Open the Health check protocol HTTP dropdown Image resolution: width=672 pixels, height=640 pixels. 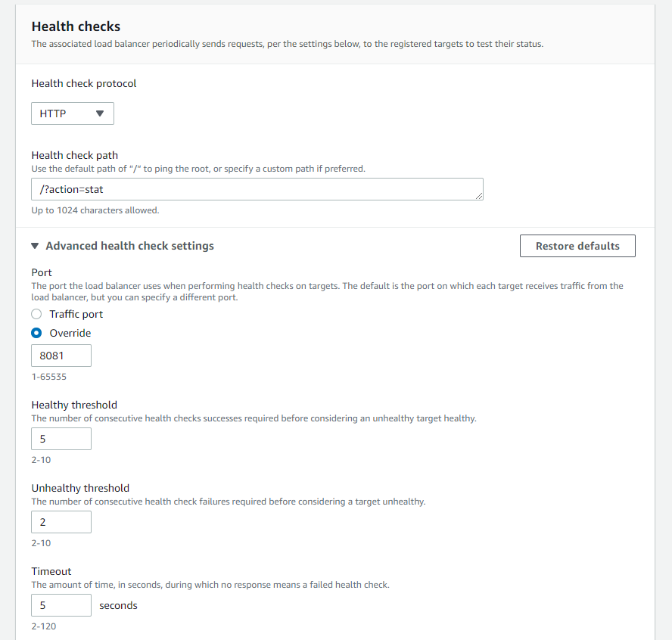(72, 113)
